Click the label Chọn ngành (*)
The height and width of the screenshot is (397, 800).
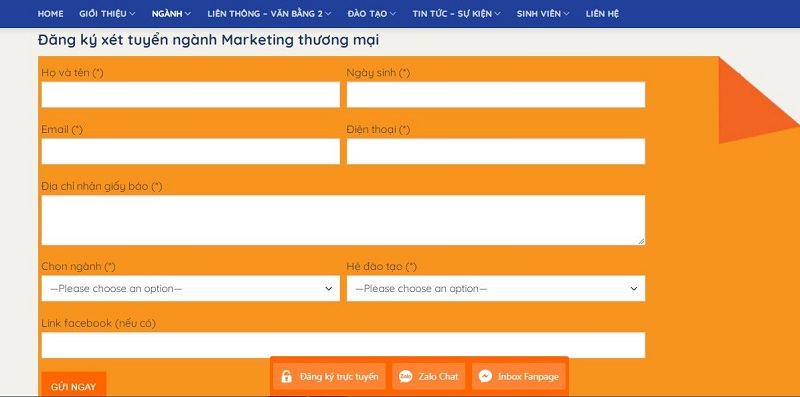[78, 266]
